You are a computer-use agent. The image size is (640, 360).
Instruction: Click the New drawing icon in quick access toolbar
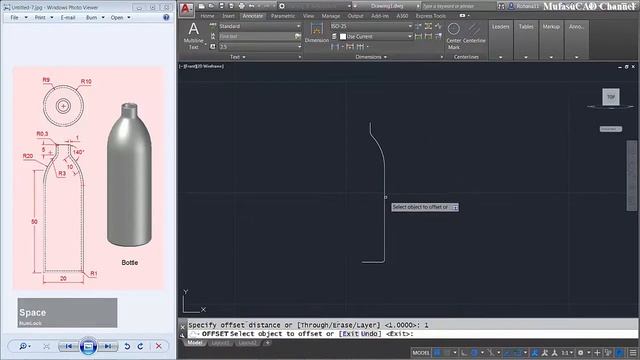202,6
